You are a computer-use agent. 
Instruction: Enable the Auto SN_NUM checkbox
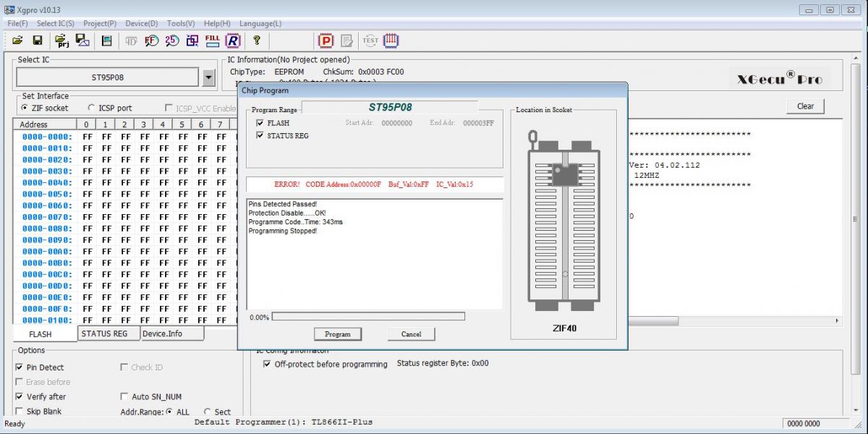coord(124,396)
